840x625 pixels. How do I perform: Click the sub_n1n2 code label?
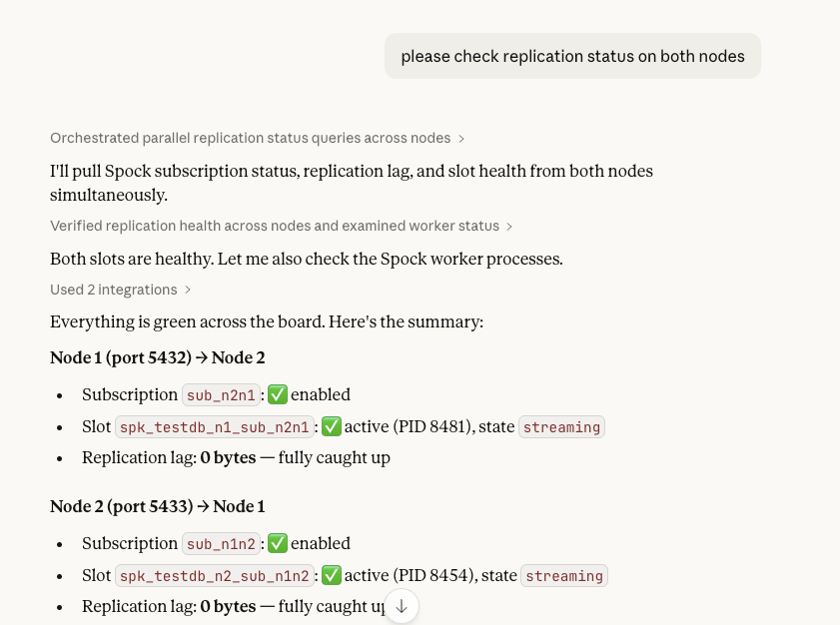click(x=223, y=544)
